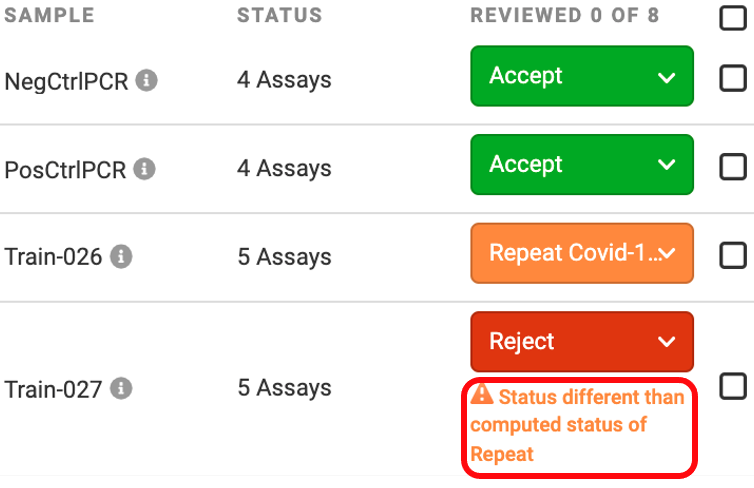Show info for sample Train-027

(121, 388)
